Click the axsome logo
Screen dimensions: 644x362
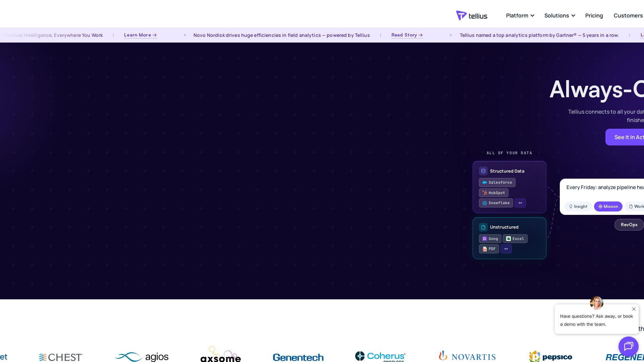click(x=221, y=355)
